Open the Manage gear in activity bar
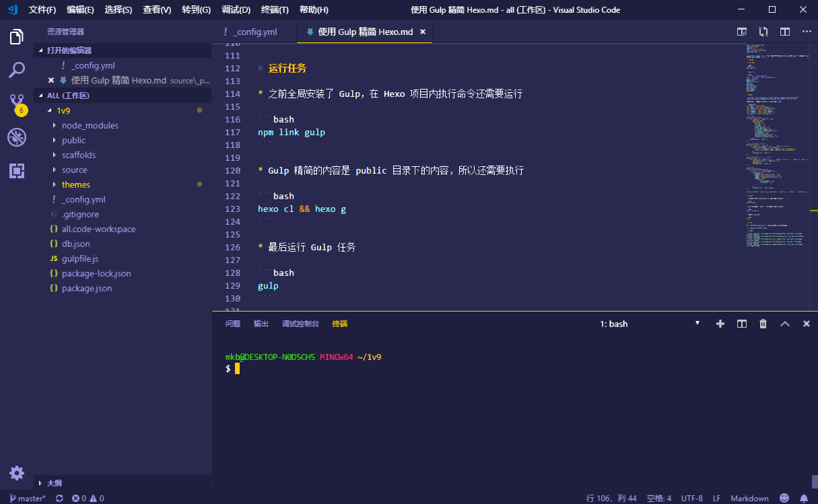Viewport: 818px width, 504px height. [x=17, y=472]
